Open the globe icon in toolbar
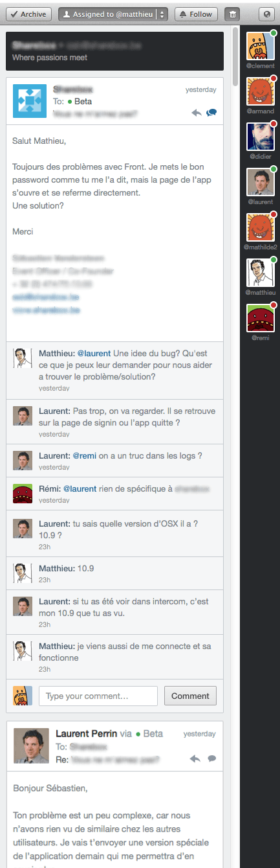Image resolution: width=280 pixels, height=868 pixels. pos(267,14)
